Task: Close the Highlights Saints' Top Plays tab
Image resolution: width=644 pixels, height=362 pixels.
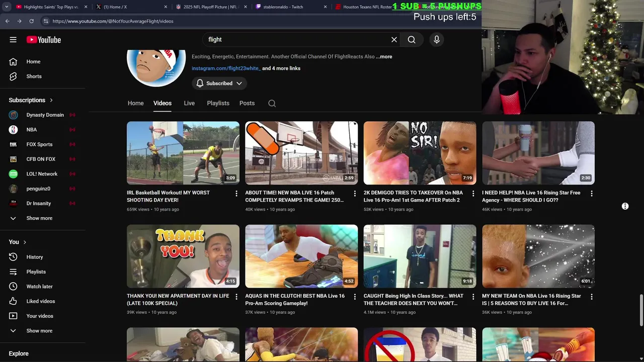Action: (86, 7)
